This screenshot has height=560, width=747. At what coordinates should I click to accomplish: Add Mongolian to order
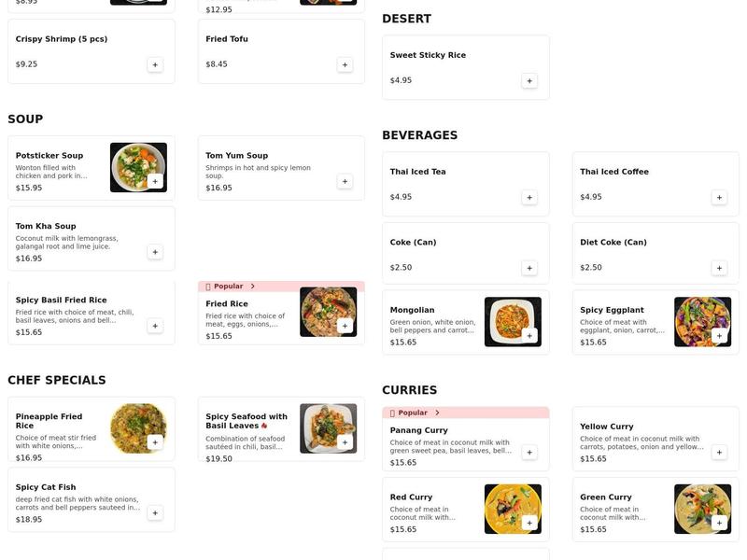point(529,334)
